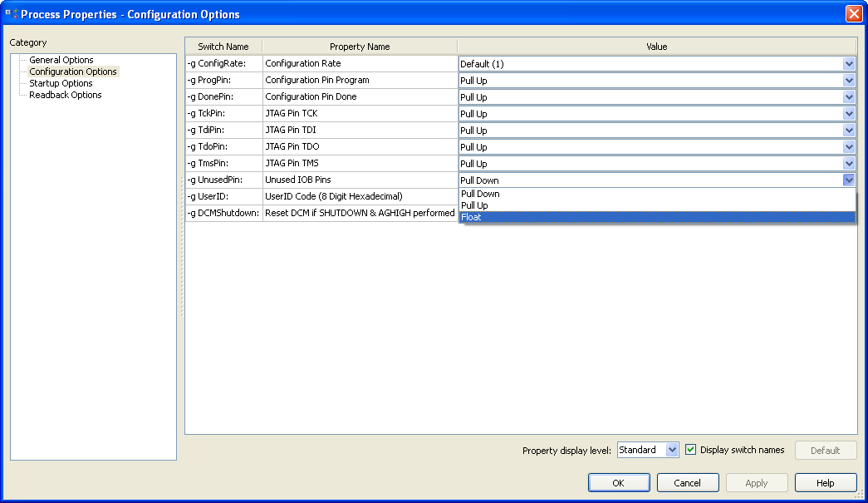The height and width of the screenshot is (503, 868).
Task: Click the Value column header
Action: 657,47
